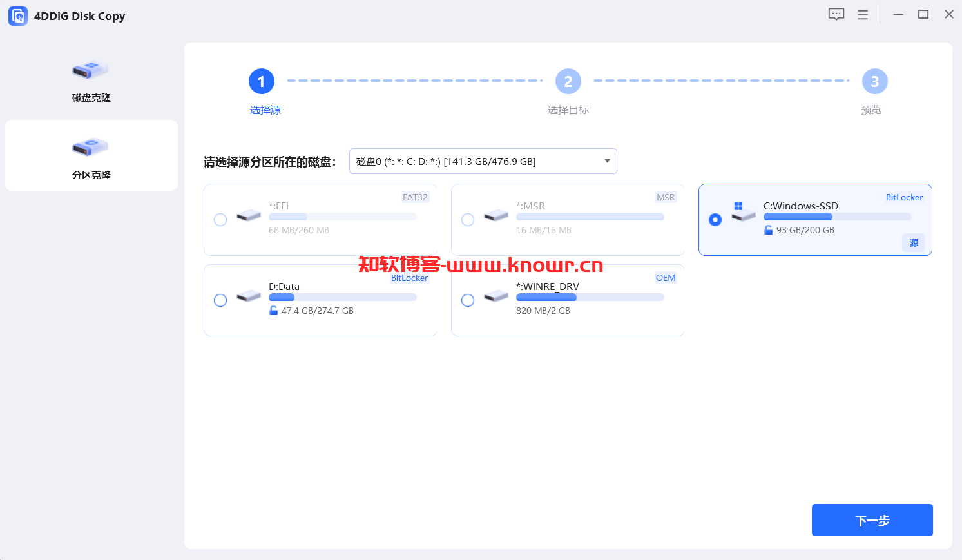Screen dimensions: 962x560
Task: Open the feedback message icon
Action: 836,15
